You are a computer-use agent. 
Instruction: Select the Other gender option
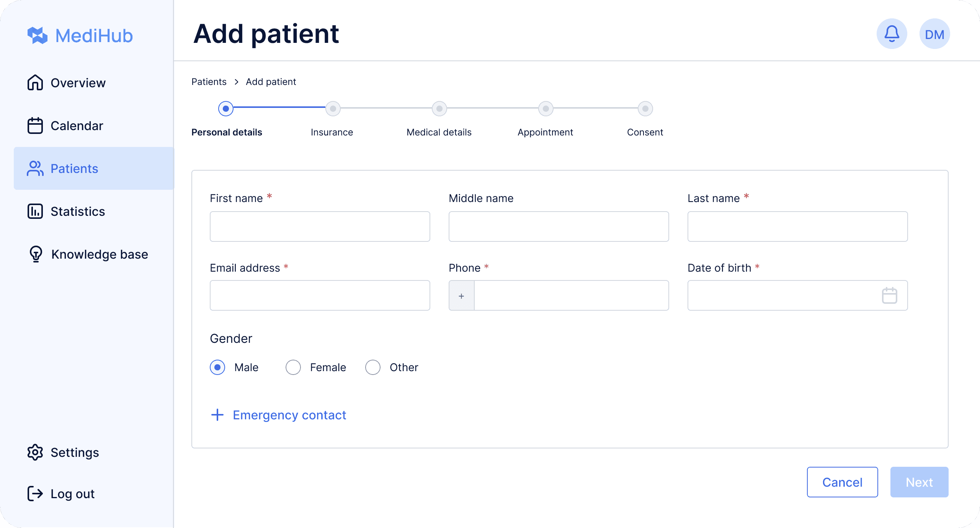[373, 367]
